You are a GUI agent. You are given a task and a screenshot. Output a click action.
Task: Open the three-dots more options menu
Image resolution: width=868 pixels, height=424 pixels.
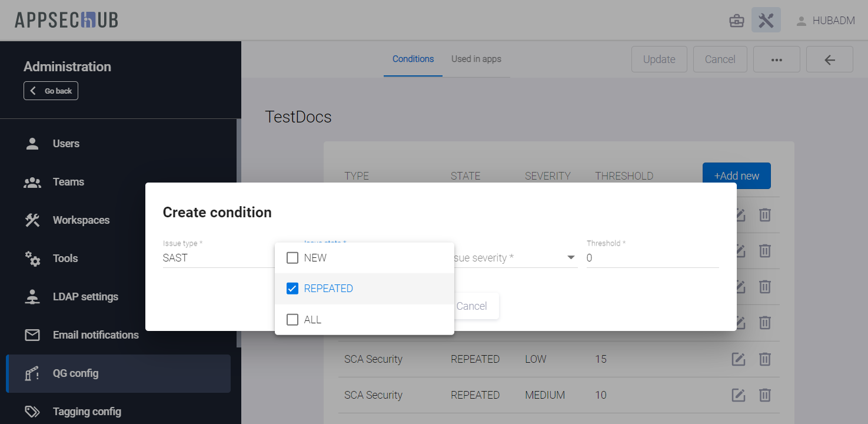pyautogui.click(x=776, y=59)
